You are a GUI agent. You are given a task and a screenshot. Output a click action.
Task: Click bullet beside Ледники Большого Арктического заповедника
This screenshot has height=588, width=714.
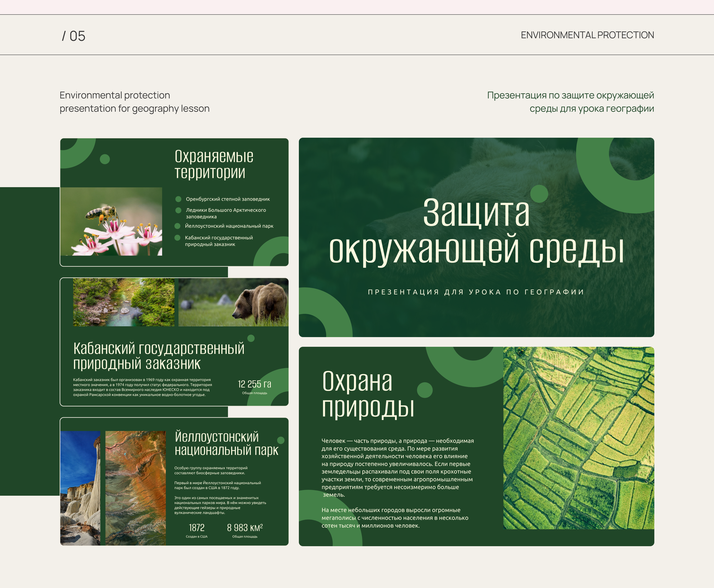[x=178, y=210]
